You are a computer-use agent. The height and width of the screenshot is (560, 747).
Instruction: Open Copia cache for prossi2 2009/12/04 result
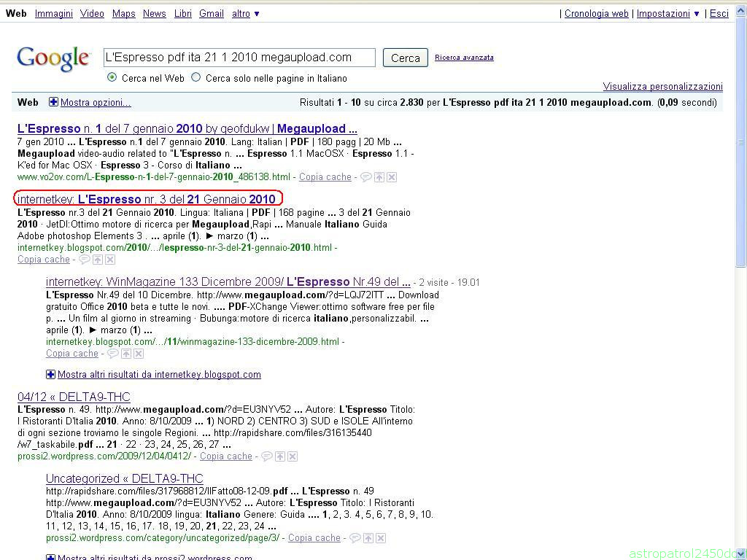[x=226, y=456]
